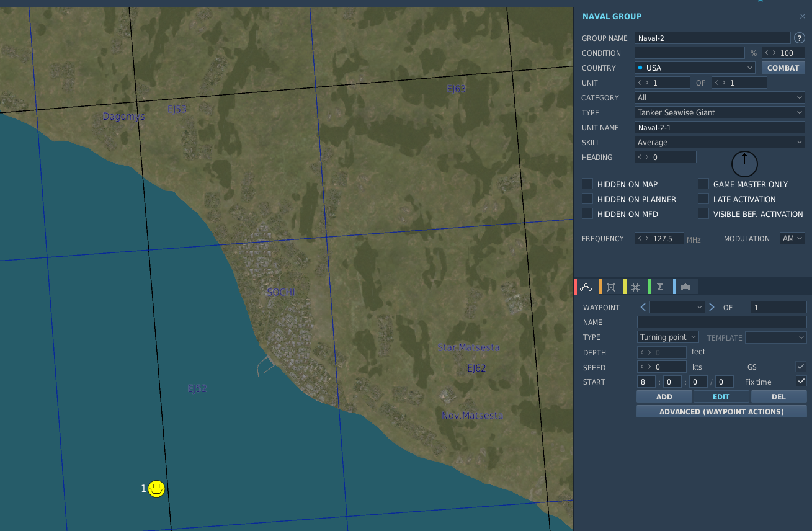Click the COMBAT button
The width and height of the screenshot is (812, 531).
pyautogui.click(x=783, y=68)
